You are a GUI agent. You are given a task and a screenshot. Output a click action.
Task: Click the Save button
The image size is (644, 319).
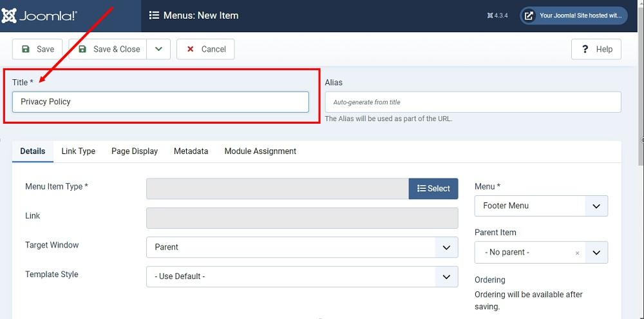coord(37,49)
